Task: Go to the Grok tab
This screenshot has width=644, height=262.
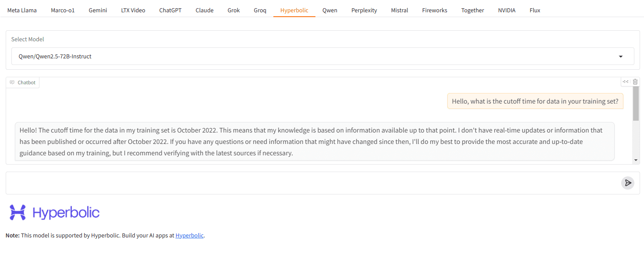Action: click(234, 10)
